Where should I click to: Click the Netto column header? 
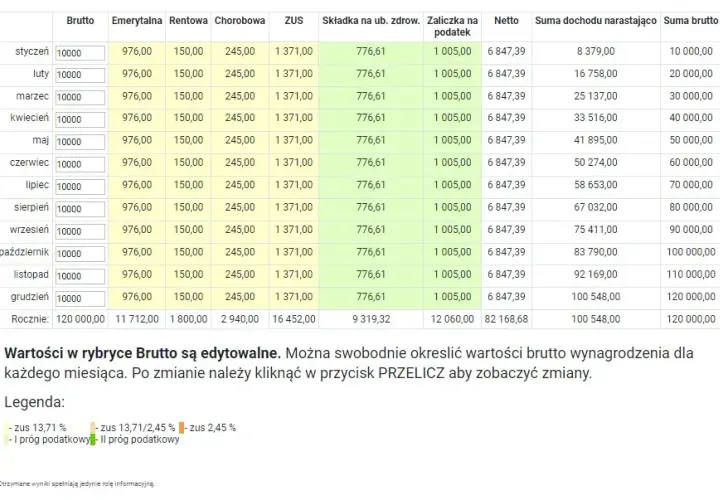pyautogui.click(x=506, y=21)
